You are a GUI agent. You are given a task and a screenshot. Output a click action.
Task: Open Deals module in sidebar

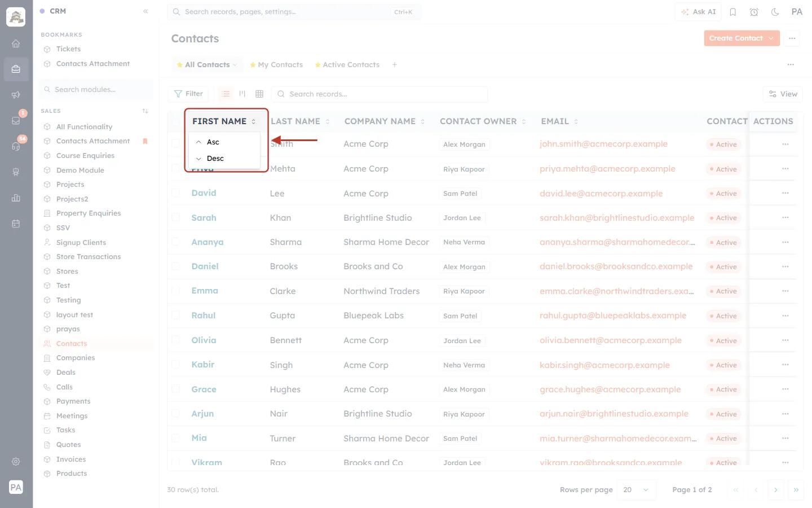66,373
